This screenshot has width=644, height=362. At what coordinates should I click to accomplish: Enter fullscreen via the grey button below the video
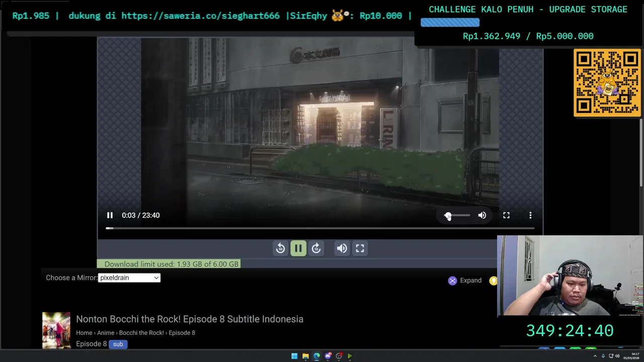click(x=360, y=248)
